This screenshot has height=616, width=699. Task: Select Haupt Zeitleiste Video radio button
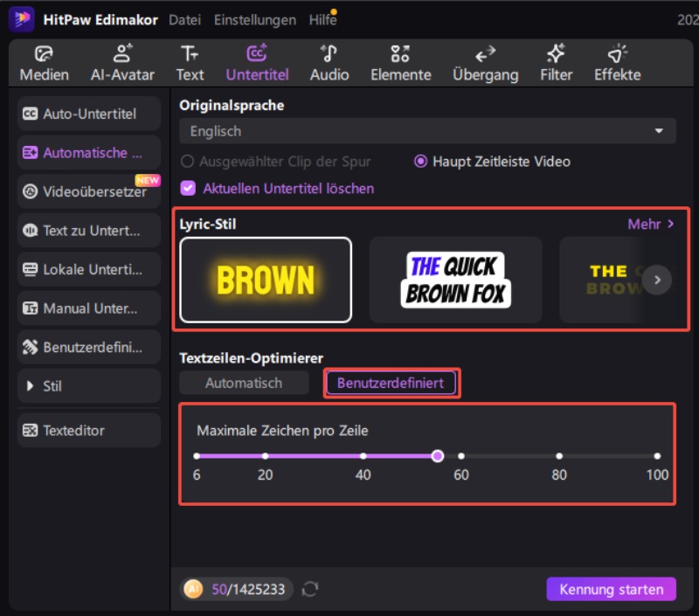point(421,162)
